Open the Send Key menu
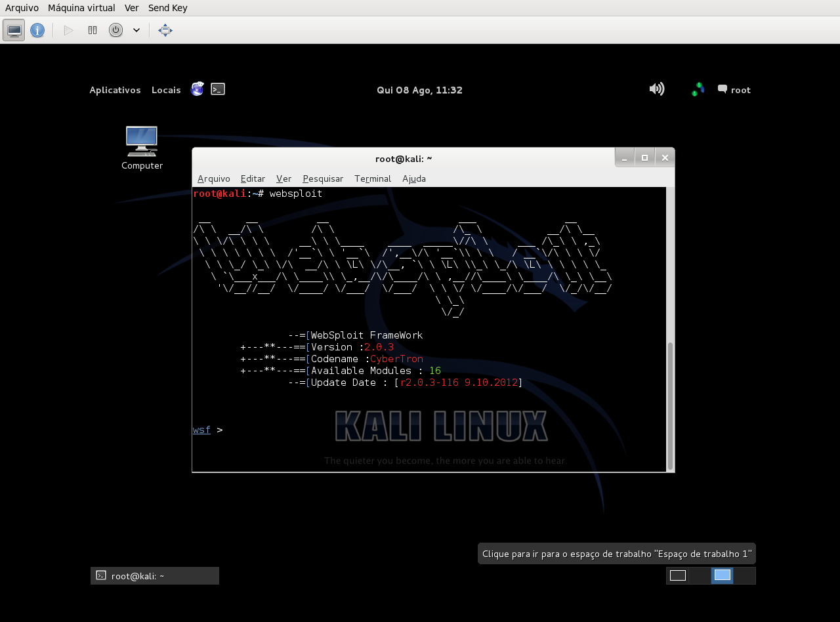The width and height of the screenshot is (840, 622). [167, 8]
